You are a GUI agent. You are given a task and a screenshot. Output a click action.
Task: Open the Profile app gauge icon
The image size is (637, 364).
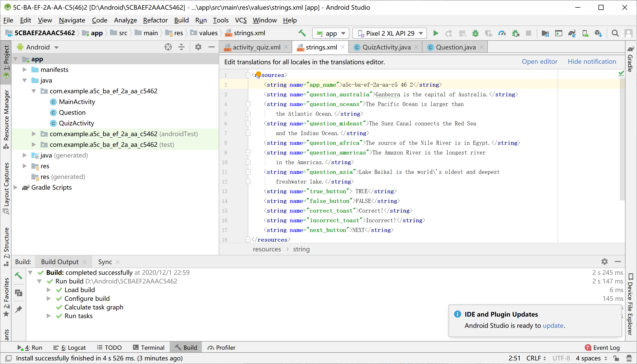(x=502, y=33)
